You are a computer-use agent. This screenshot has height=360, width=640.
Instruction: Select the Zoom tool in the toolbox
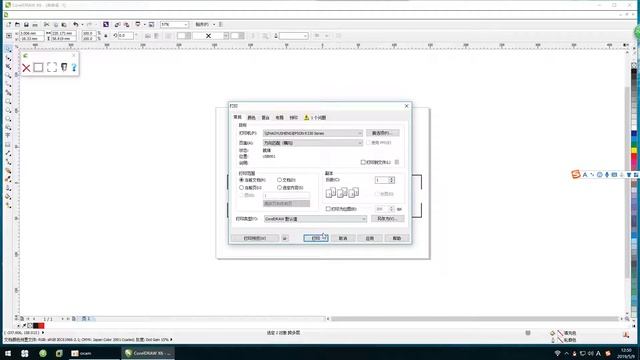pos(8,76)
